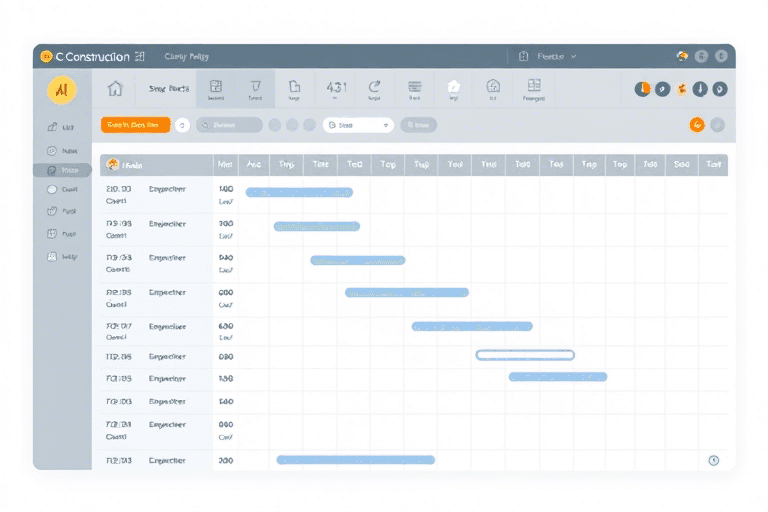The image size is (768, 512).
Task: Open the white dropdown in the filter bar
Action: 358,125
